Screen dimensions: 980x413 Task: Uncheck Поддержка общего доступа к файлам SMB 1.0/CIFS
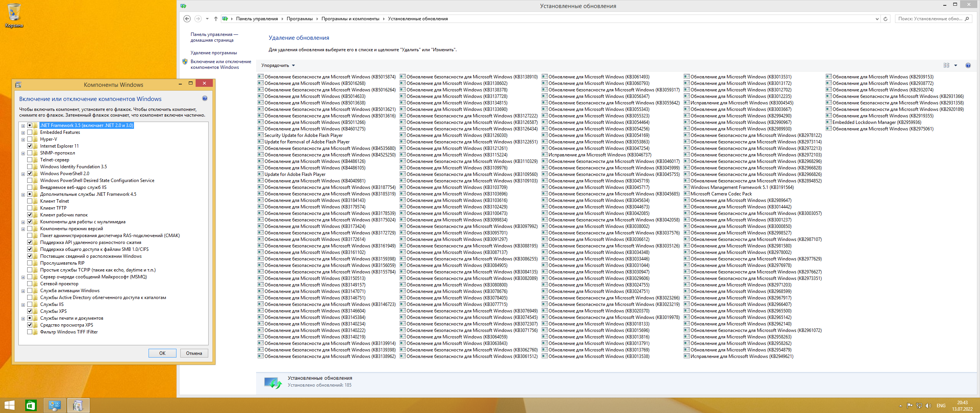29,249
